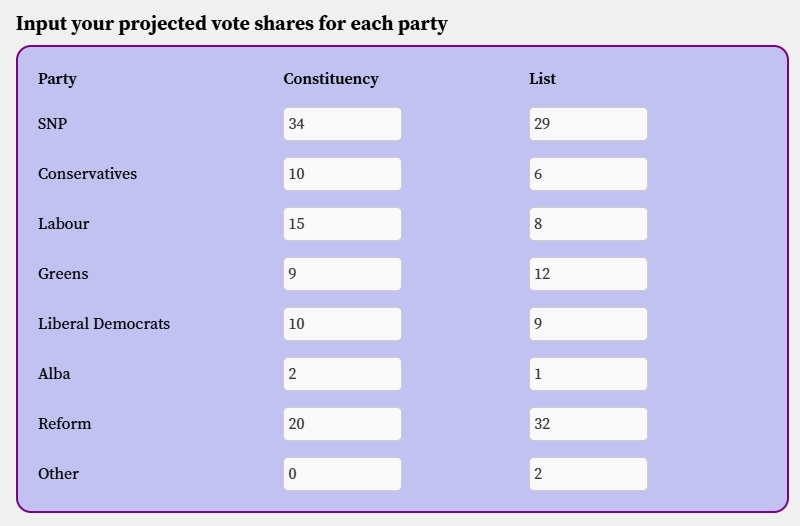Click the Alba Constituency input box
Viewport: 800px width, 526px height.
click(342, 374)
